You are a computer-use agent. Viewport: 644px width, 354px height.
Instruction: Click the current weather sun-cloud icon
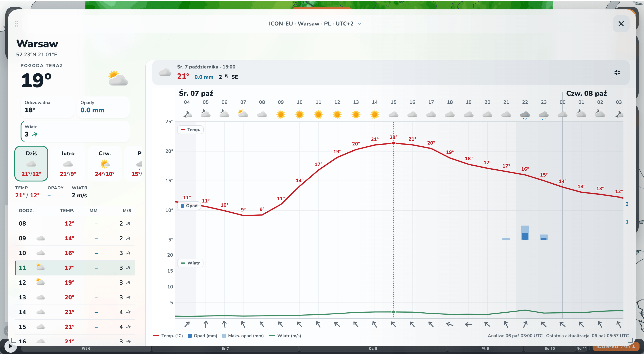tap(118, 78)
